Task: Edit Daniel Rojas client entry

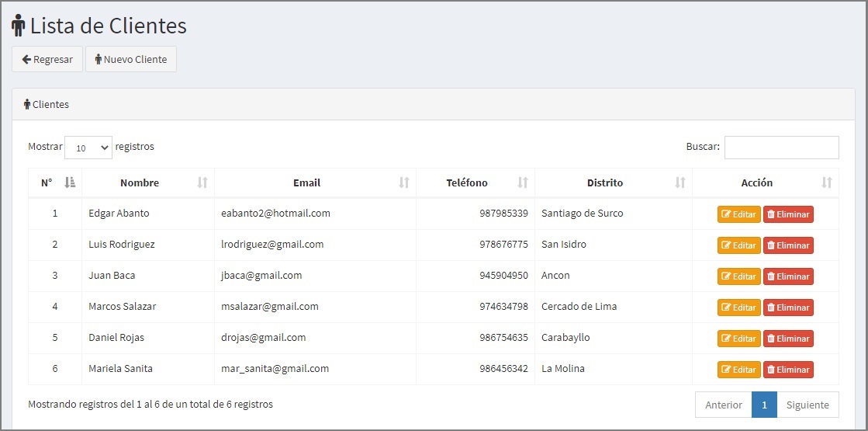Action: tap(739, 339)
